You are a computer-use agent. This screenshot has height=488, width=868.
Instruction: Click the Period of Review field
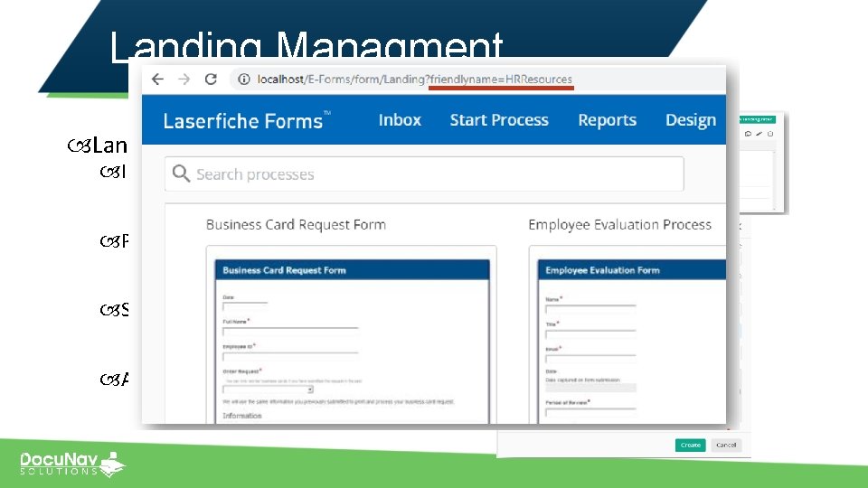click(x=590, y=412)
